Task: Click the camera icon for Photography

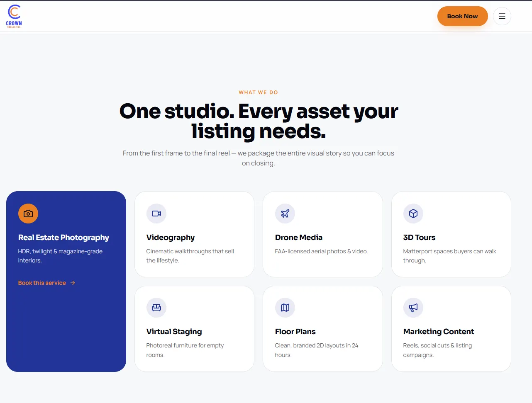Action: pyautogui.click(x=28, y=214)
